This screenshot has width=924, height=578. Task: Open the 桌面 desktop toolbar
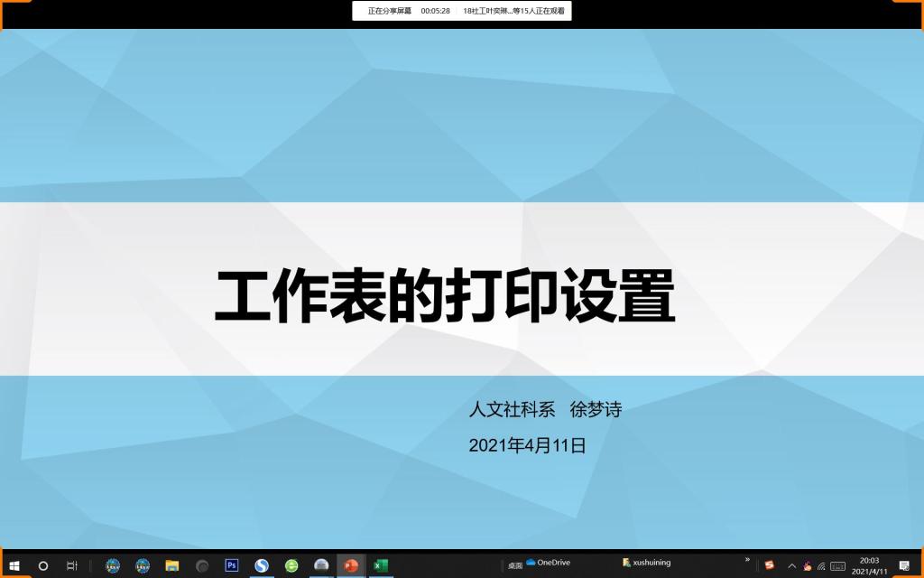click(514, 565)
